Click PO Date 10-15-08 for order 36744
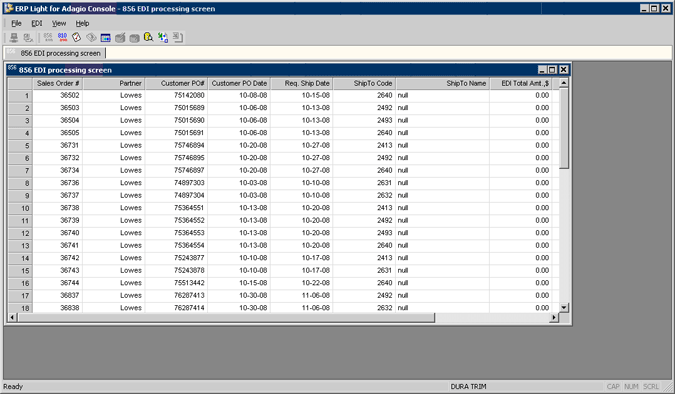Viewport: 675px width, 394px height. [239, 282]
